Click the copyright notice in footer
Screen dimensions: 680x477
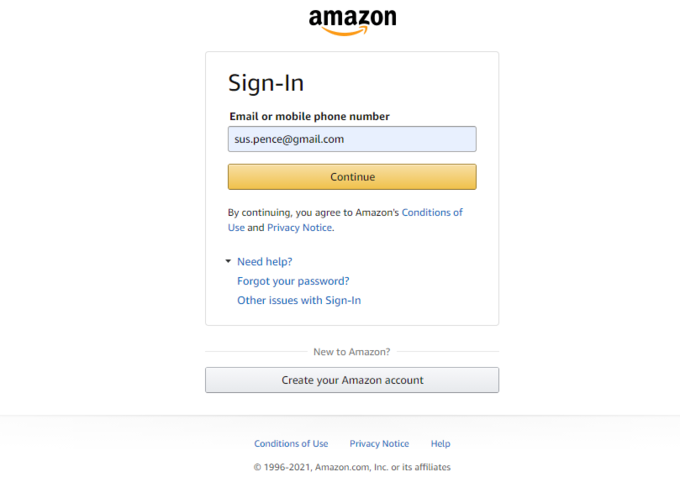[x=352, y=467]
